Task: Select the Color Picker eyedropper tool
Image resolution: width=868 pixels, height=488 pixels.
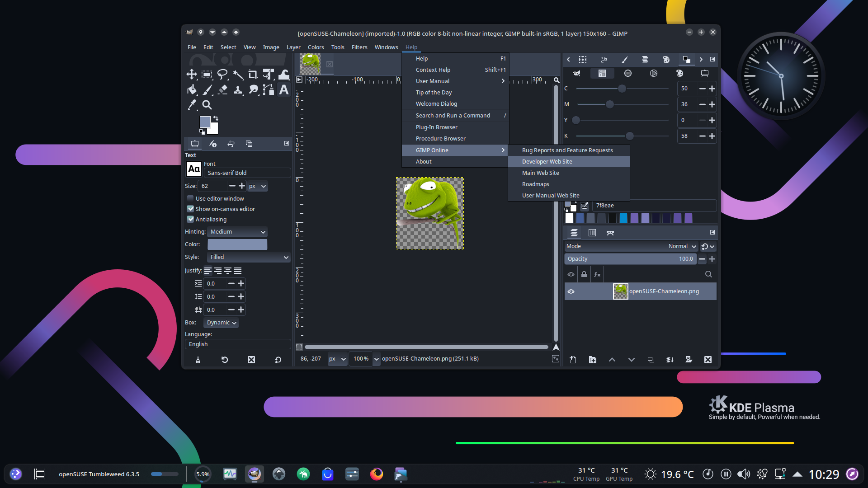Action: pos(192,105)
